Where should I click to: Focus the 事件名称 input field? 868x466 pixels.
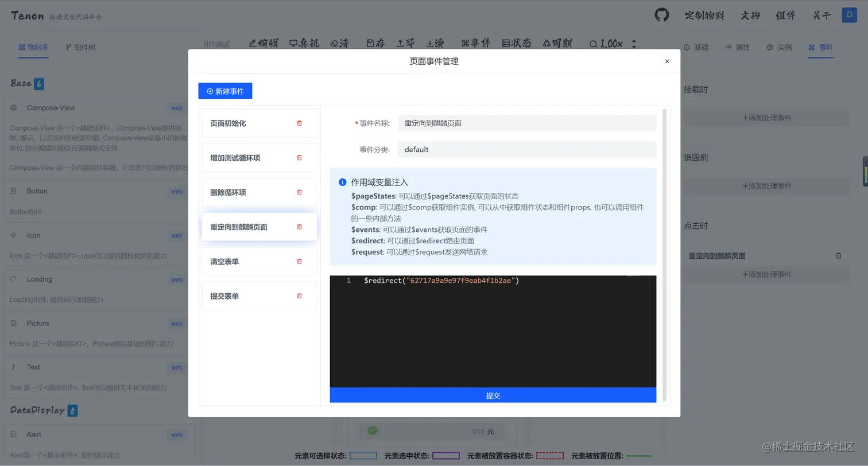(527, 123)
